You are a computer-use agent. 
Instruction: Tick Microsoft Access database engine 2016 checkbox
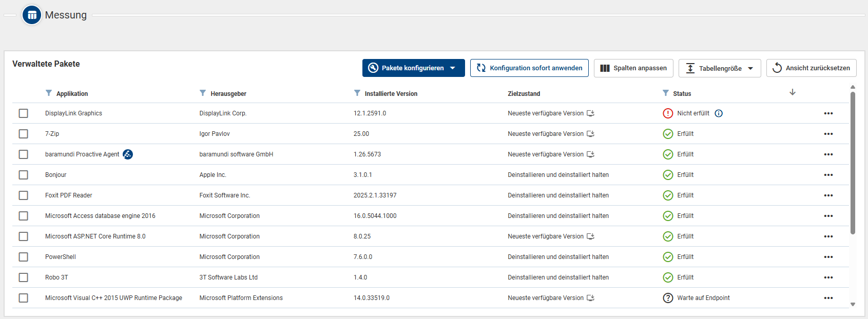pyautogui.click(x=24, y=216)
